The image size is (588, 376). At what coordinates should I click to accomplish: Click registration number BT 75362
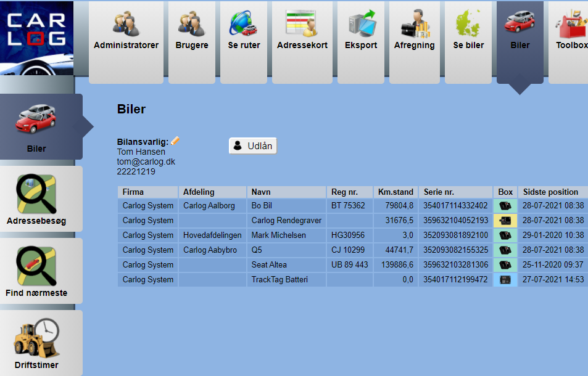348,206
